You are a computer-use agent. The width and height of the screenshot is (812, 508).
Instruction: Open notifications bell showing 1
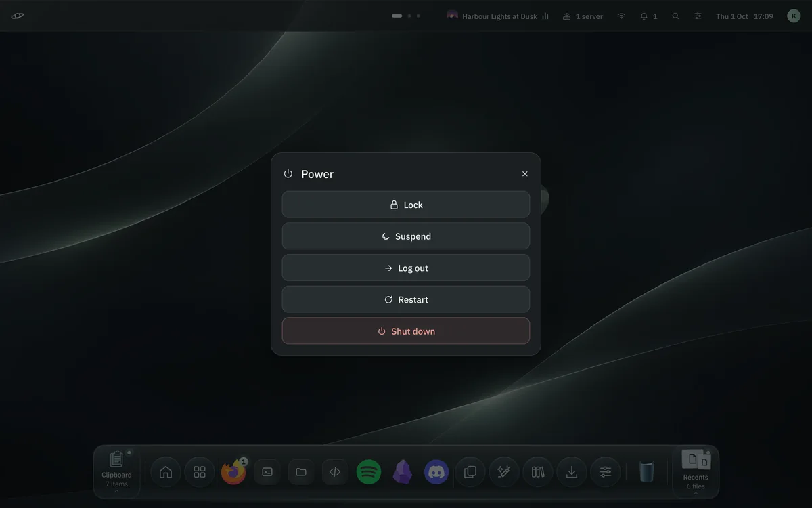pos(648,16)
